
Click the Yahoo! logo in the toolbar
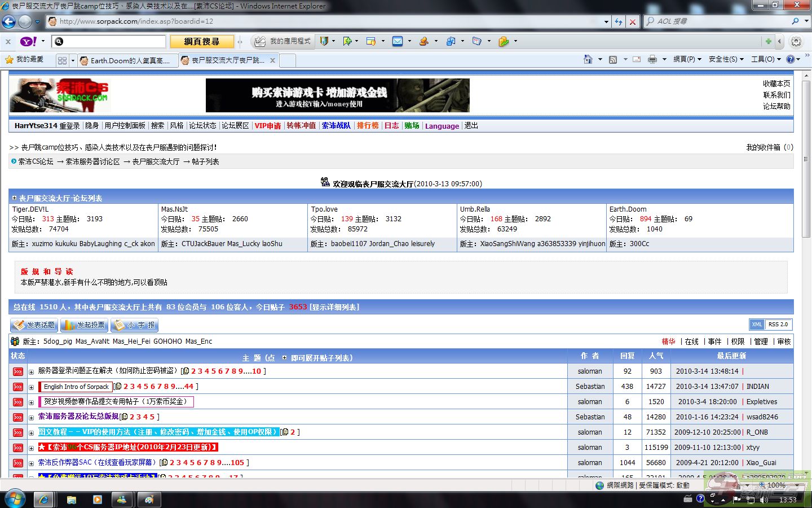point(28,41)
